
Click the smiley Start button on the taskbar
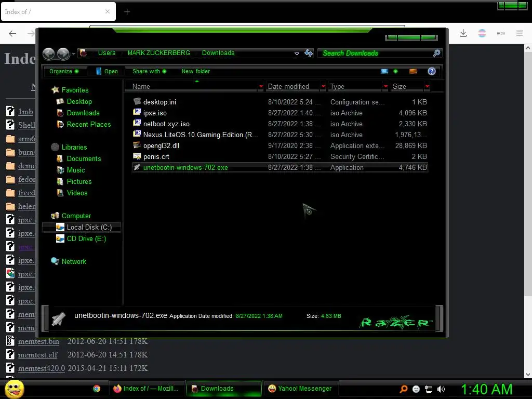(x=14, y=389)
